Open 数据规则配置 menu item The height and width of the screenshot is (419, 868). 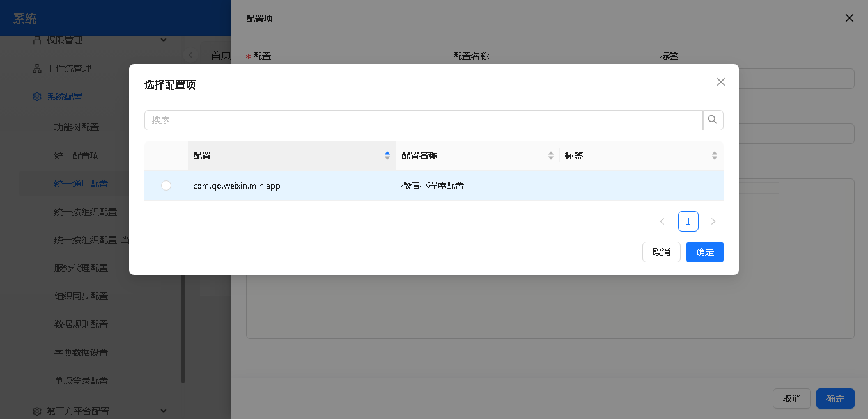tap(81, 324)
